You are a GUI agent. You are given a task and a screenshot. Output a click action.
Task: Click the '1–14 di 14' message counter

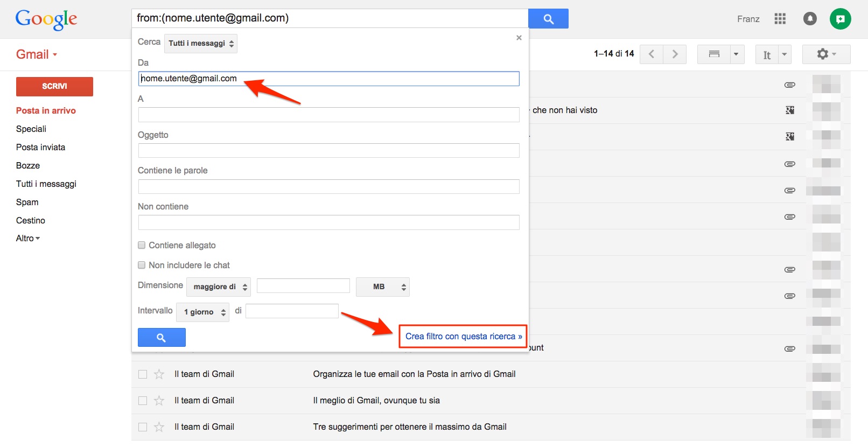[x=614, y=54]
